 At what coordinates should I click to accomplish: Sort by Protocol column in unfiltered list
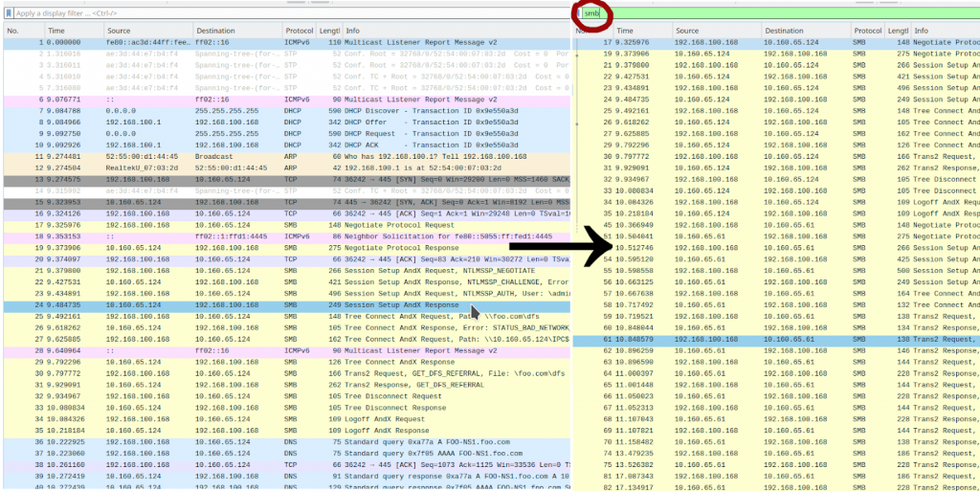(300, 31)
